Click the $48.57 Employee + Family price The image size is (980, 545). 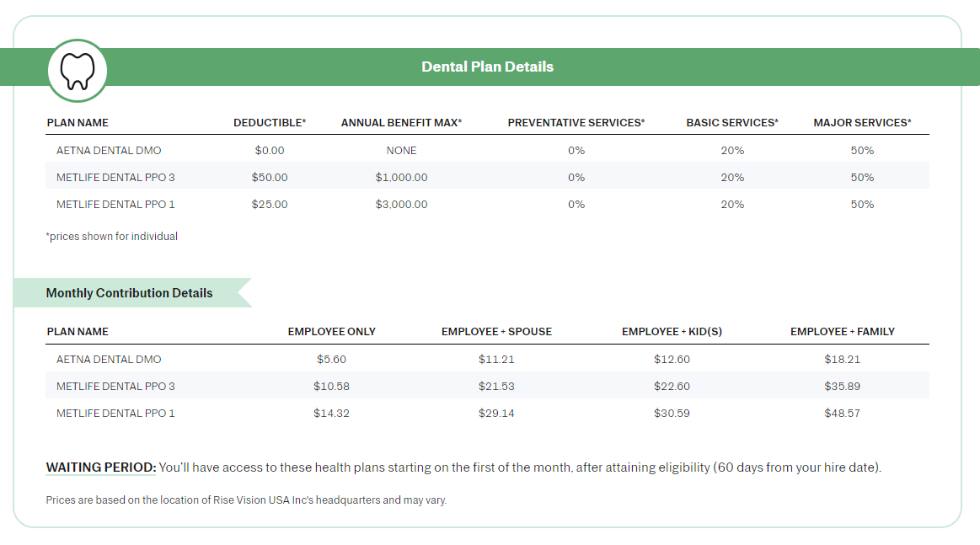point(843,413)
